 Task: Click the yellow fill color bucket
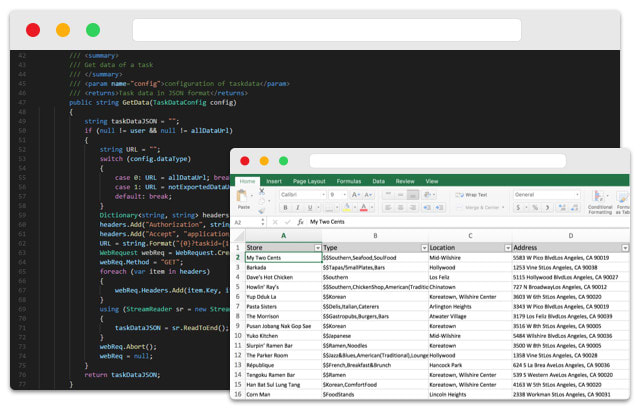point(346,208)
